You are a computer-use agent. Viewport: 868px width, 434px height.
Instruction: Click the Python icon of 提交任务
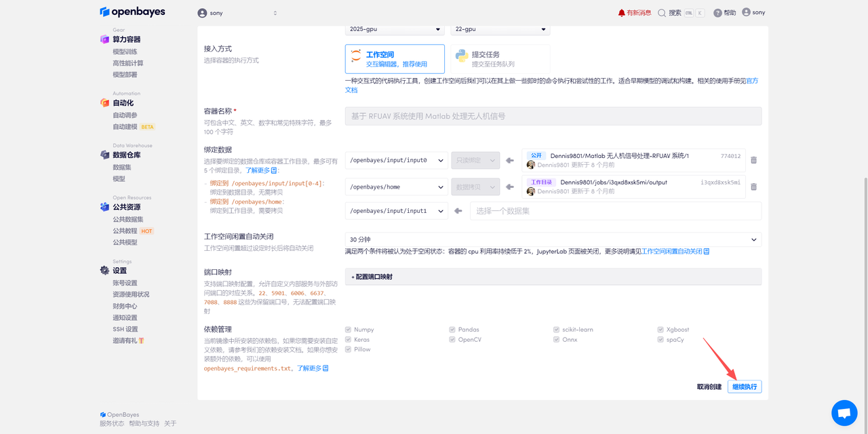[x=462, y=56]
